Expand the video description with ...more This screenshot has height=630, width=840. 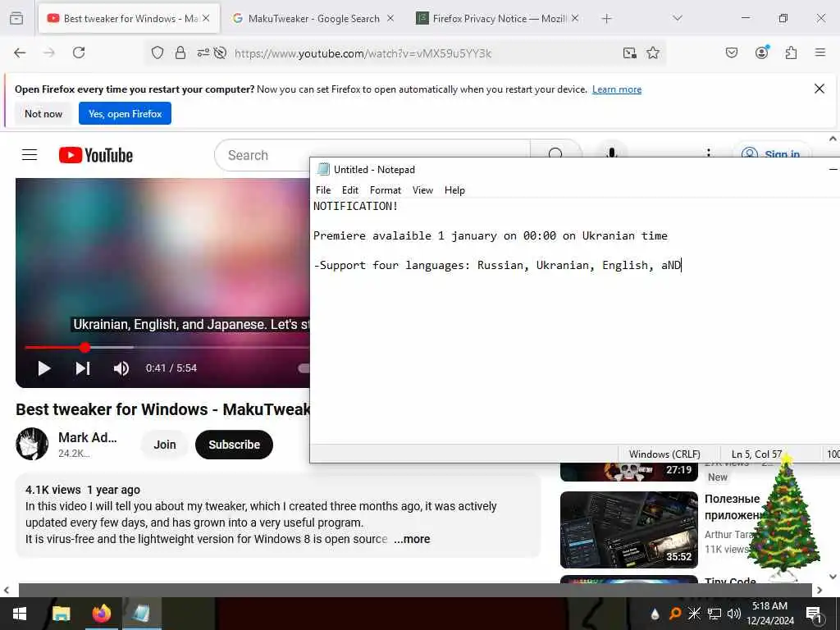(412, 539)
